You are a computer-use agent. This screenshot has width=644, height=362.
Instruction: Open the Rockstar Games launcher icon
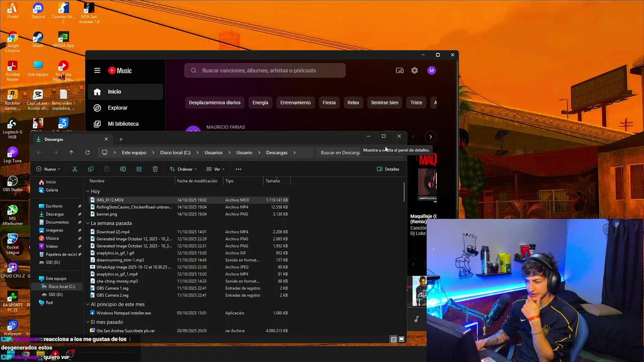click(x=13, y=100)
